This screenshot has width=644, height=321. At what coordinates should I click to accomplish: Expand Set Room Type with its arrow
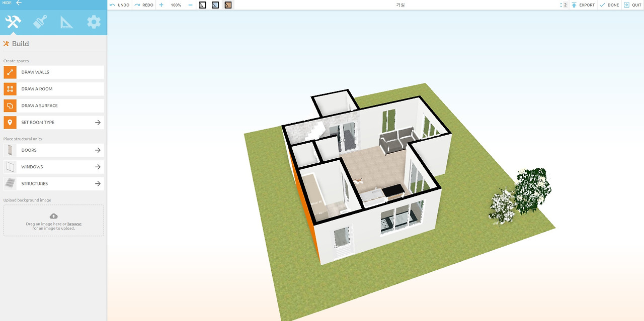[x=98, y=123]
